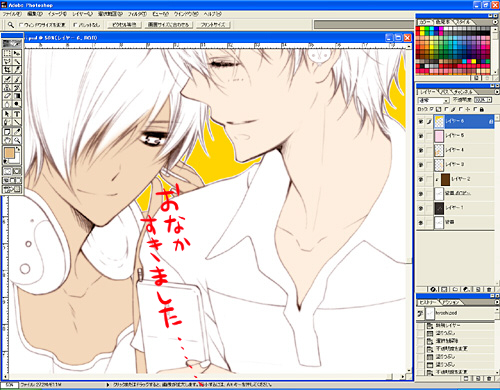Select the Slice tool
This screenshot has width=500, height=390.
(17, 70)
